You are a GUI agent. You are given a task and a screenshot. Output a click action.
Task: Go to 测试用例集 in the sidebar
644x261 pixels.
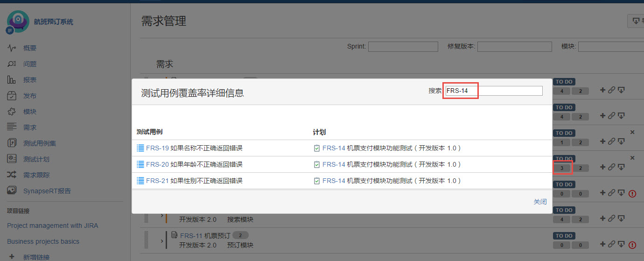pyautogui.click(x=40, y=143)
